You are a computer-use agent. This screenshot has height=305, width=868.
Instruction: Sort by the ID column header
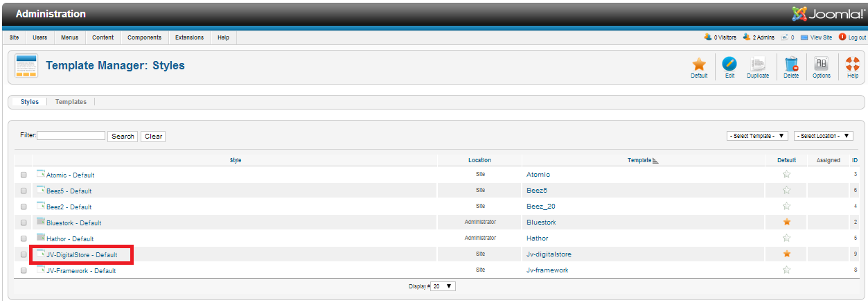pyautogui.click(x=855, y=161)
